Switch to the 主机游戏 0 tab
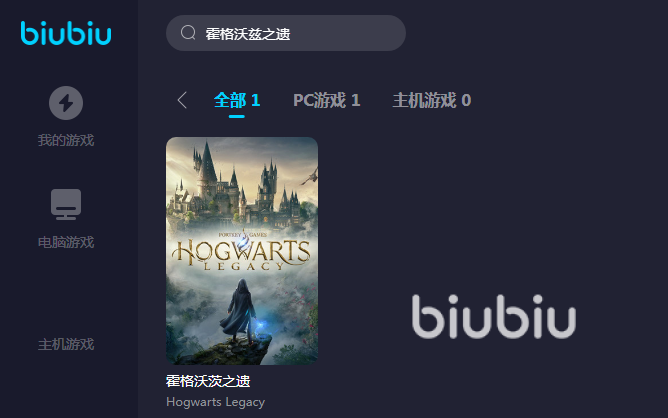The height and width of the screenshot is (418, 668). [x=432, y=101]
